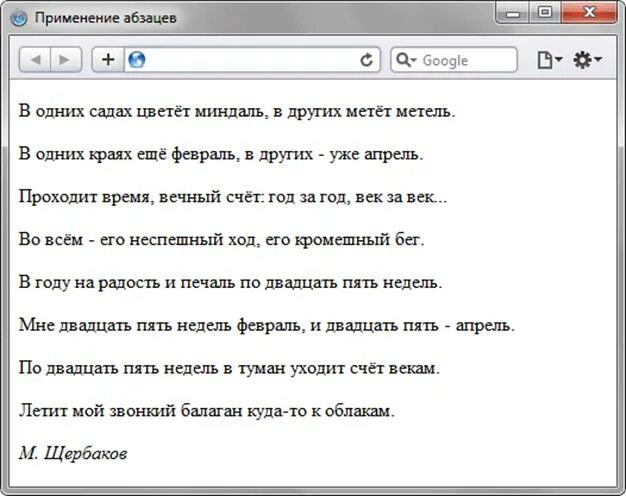Open search engine list at magnifier arrow
Screen dimensions: 626x496
point(406,60)
